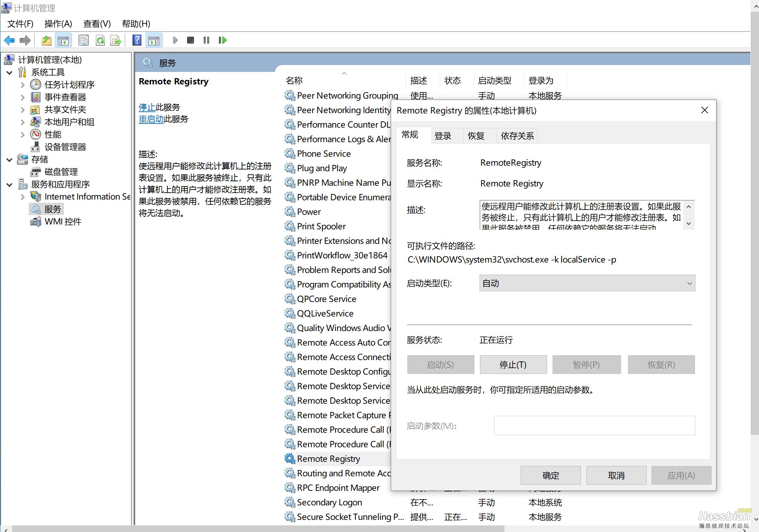
Task: Select the Plug and Play service row
Action: pyautogui.click(x=322, y=168)
